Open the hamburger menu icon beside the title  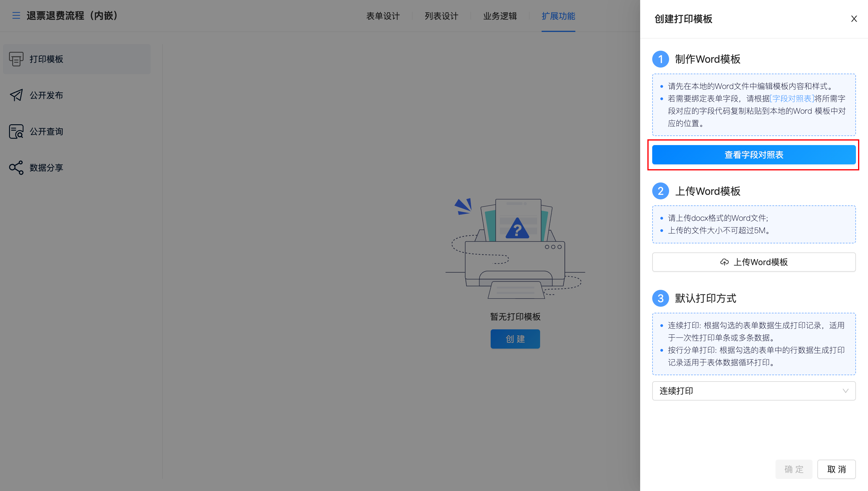tap(16, 15)
